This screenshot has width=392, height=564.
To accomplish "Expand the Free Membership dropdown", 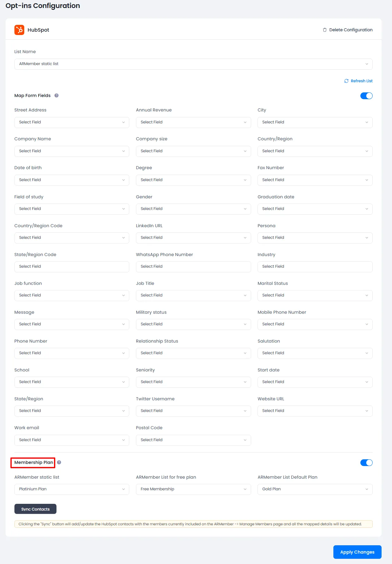I will 193,489.
